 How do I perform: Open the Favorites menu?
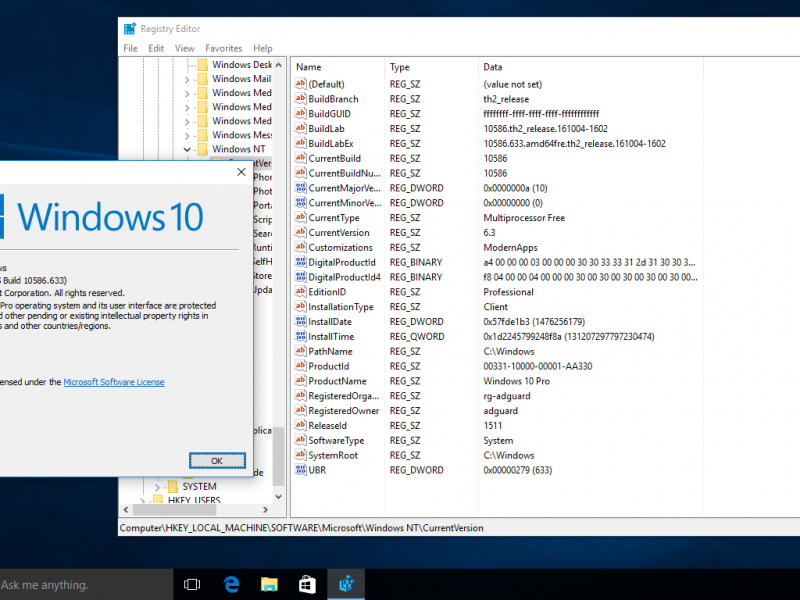[223, 48]
